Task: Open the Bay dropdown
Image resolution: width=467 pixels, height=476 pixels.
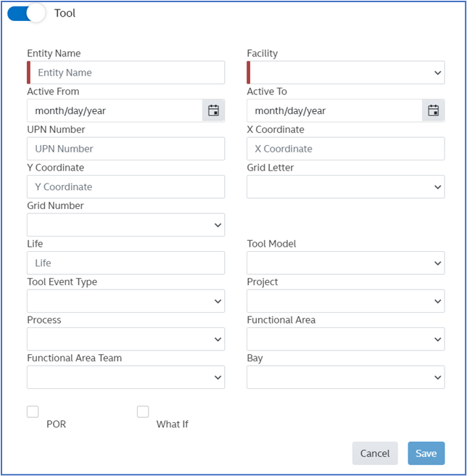Action: tap(346, 377)
